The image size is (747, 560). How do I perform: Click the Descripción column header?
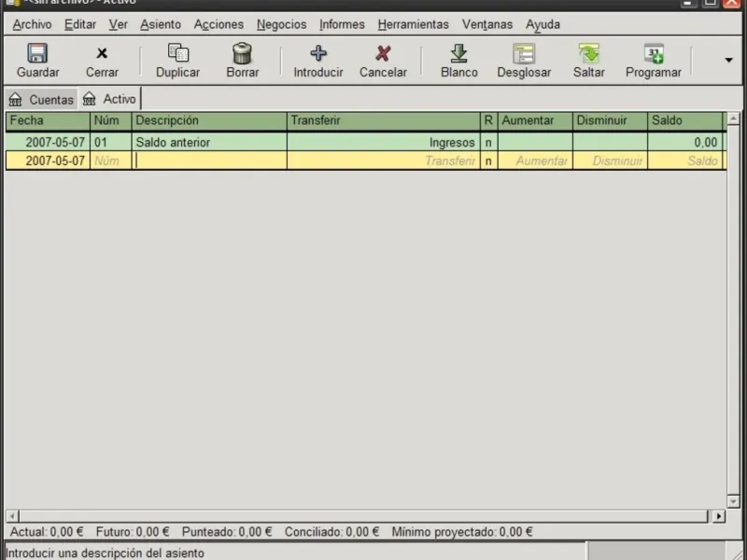[x=209, y=121]
